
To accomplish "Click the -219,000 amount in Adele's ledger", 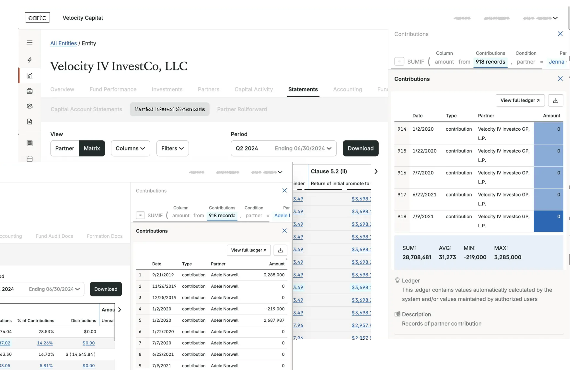I will coord(275,309).
